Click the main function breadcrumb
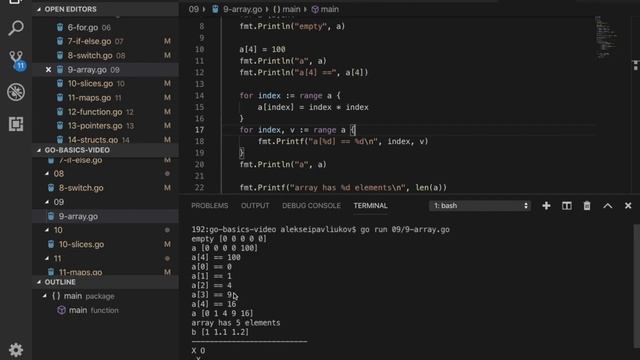 pyautogui.click(x=325, y=9)
